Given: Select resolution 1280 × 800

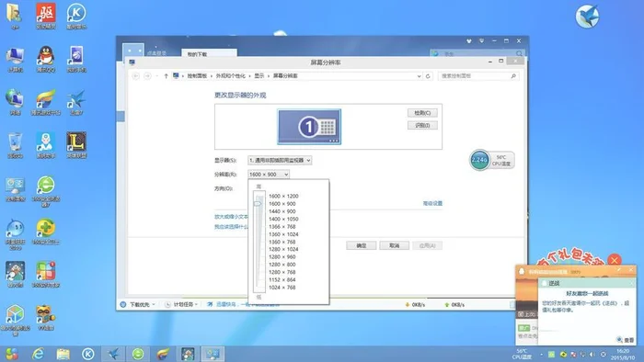Looking at the screenshot, I should (x=282, y=265).
